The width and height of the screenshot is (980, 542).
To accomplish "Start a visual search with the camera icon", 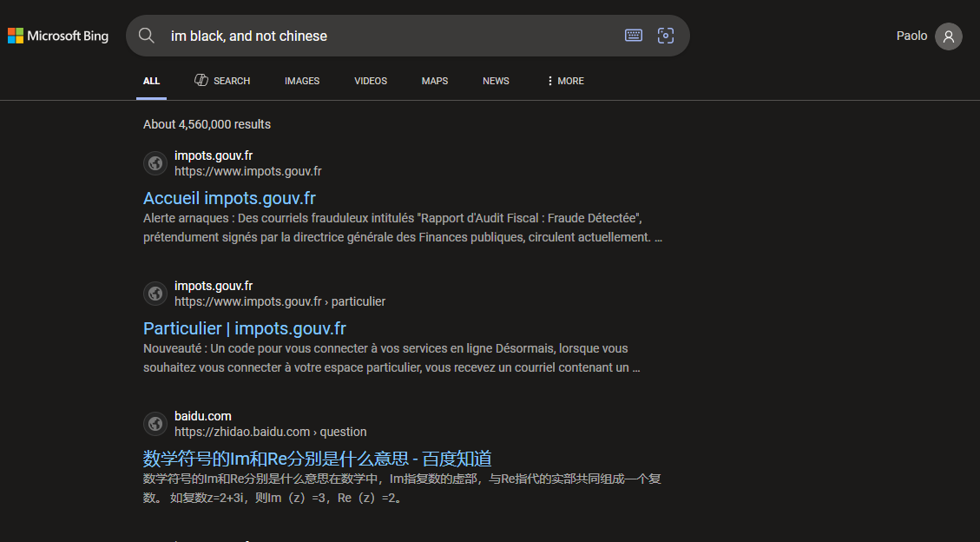I will [666, 36].
